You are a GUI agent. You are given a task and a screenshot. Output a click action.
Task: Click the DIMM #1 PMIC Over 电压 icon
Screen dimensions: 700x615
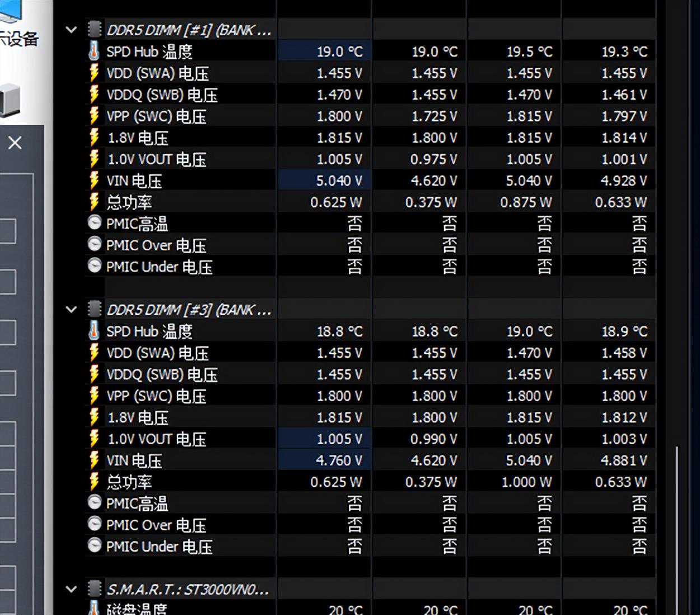(95, 244)
